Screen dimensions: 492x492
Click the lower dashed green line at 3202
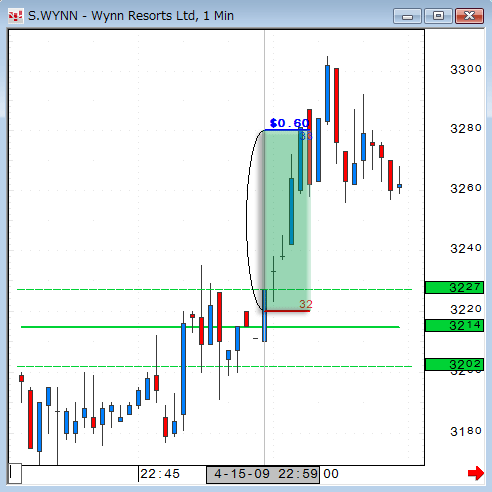214,366
